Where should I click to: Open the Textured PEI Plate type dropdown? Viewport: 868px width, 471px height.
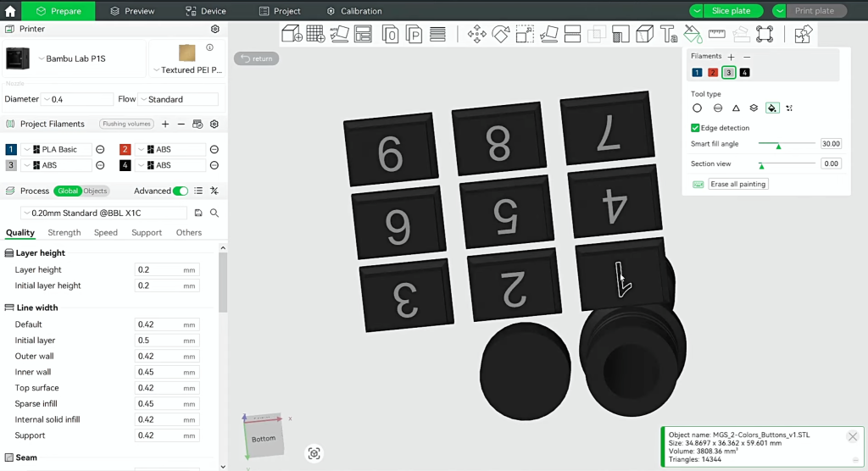pos(187,69)
